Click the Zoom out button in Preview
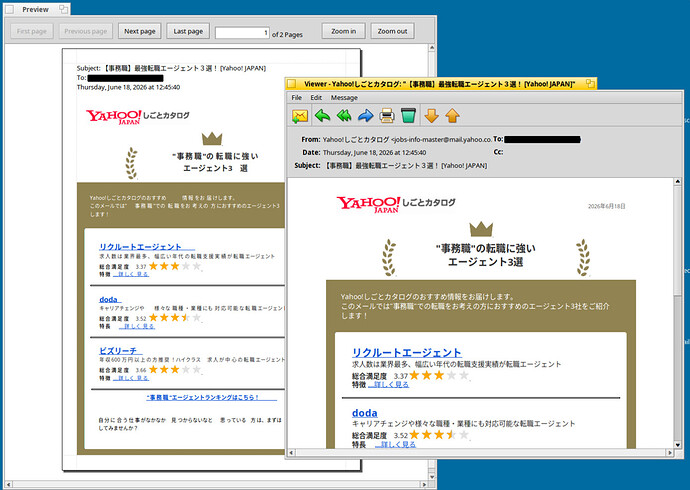 click(x=392, y=31)
